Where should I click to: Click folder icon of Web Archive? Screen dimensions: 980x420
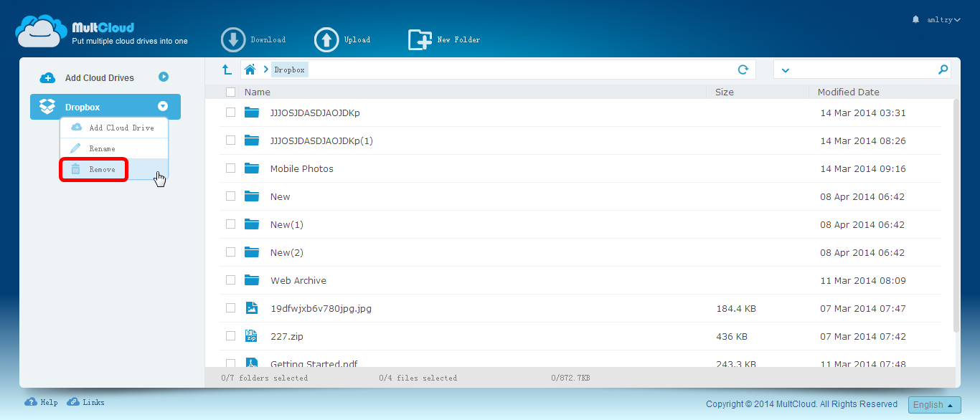click(x=251, y=280)
